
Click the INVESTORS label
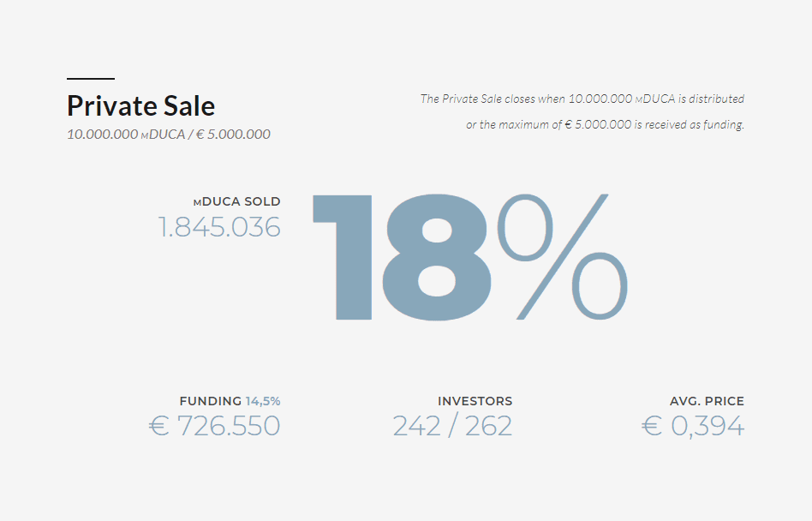pos(475,401)
